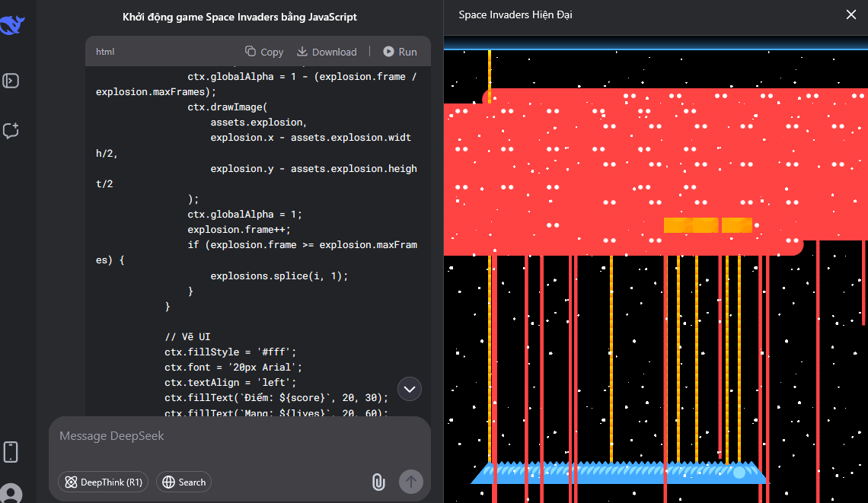Viewport: 868px width, 503px height.
Task: Click the 'ctx.globalAlpha = 1;' line
Action: 244,214
